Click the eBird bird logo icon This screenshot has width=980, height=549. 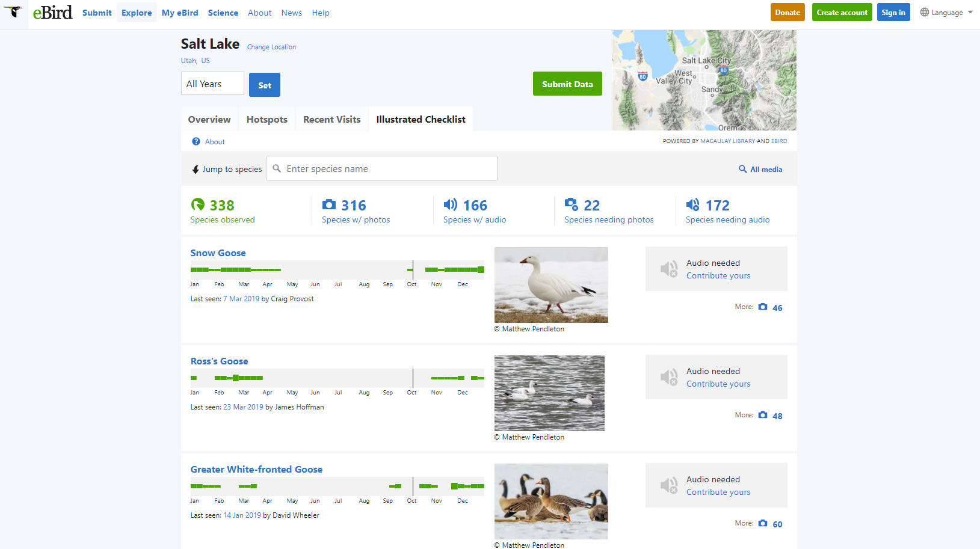tap(13, 12)
